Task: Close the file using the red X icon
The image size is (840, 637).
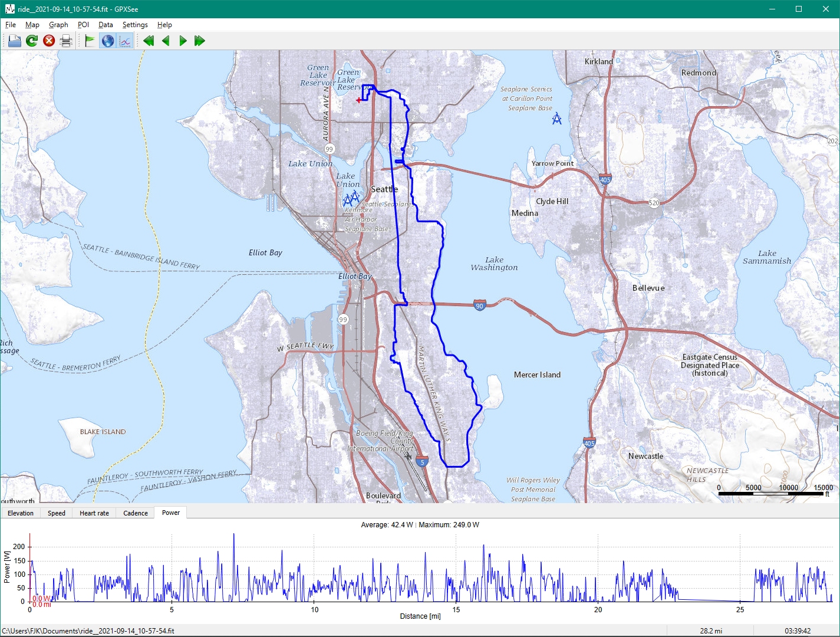Action: [x=49, y=41]
